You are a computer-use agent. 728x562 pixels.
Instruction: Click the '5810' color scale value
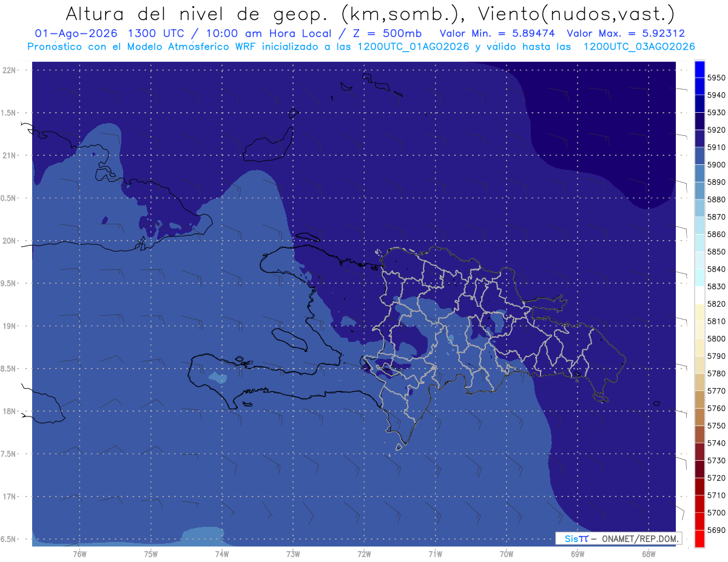pos(716,321)
